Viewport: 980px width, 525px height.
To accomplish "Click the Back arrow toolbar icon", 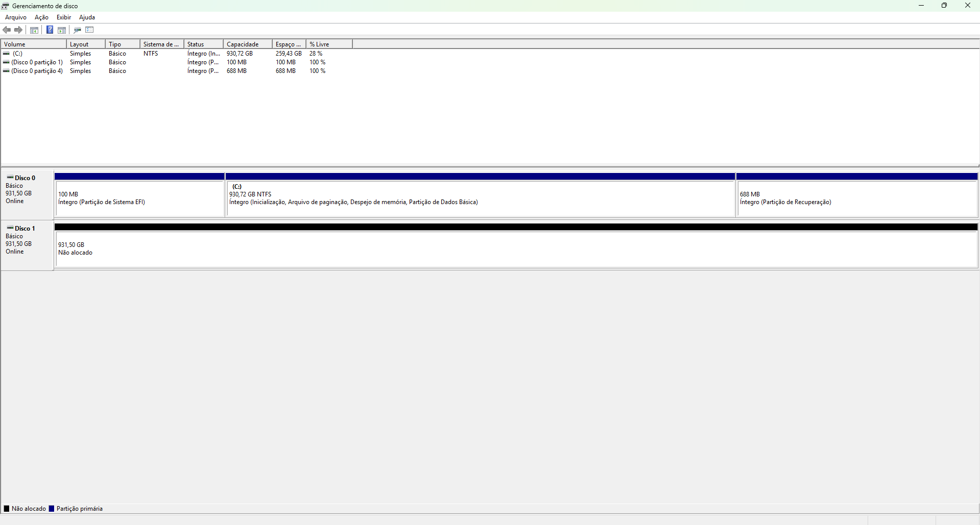I will point(7,30).
